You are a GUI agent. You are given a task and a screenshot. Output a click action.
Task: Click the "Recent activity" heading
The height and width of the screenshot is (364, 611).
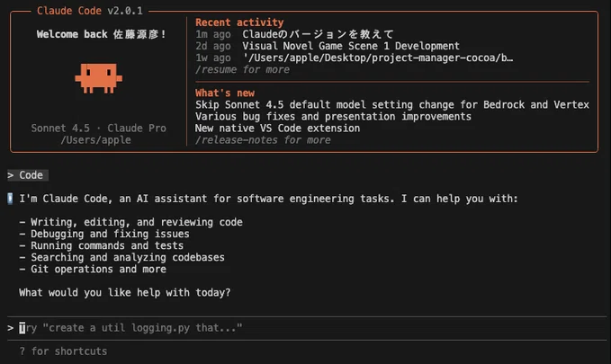pos(239,22)
